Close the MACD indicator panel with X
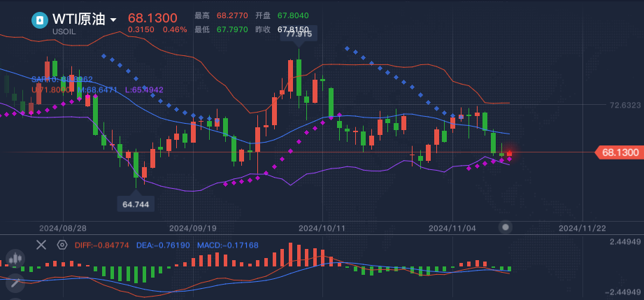Viewport: 644px width, 300px height. pyautogui.click(x=41, y=245)
